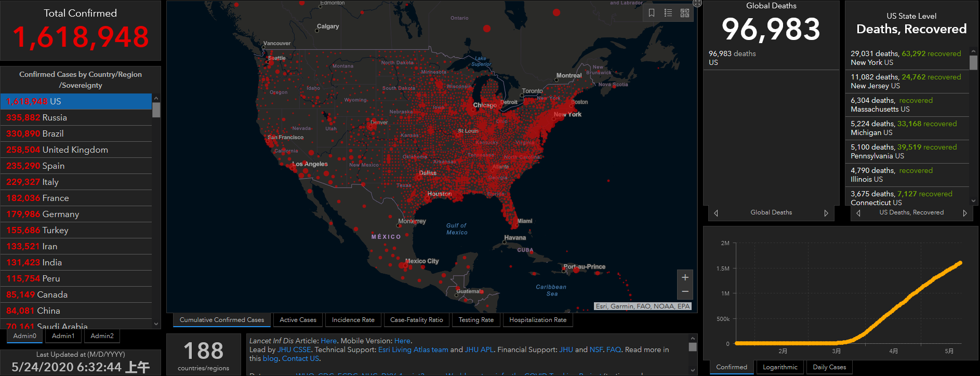Expand the map panel to full view

(697, 3)
